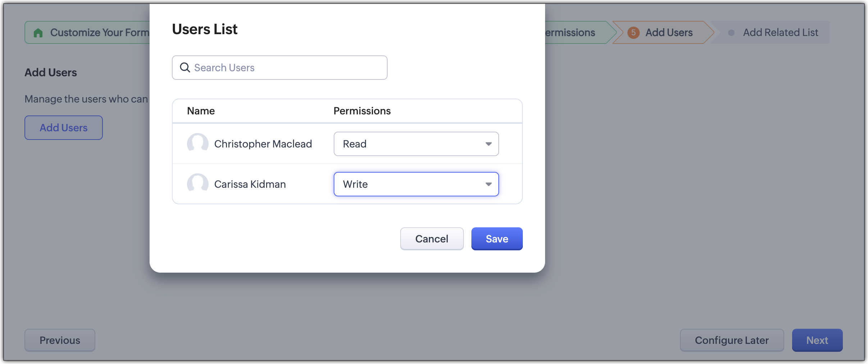Click the Configure Later button
This screenshot has height=364, width=868.
click(x=731, y=340)
